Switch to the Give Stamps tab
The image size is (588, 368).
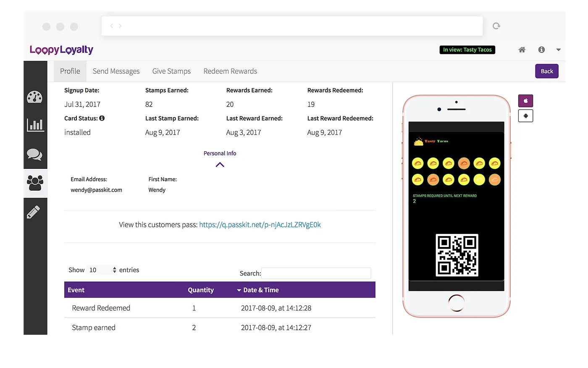point(171,71)
